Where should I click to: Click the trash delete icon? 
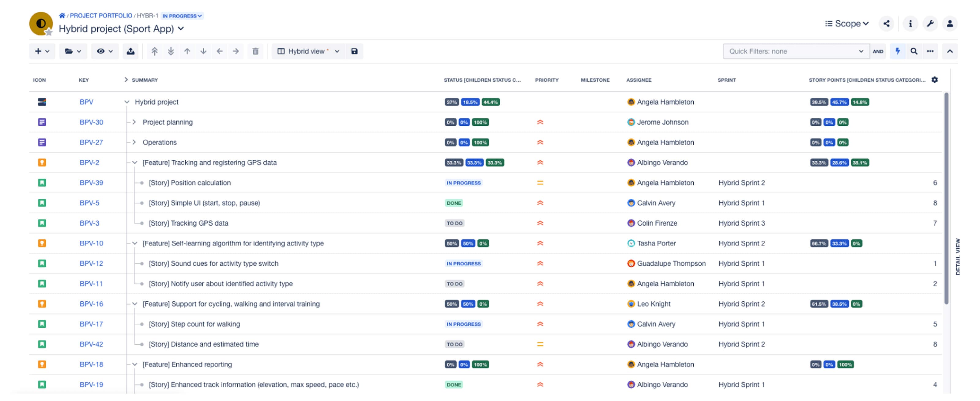256,51
